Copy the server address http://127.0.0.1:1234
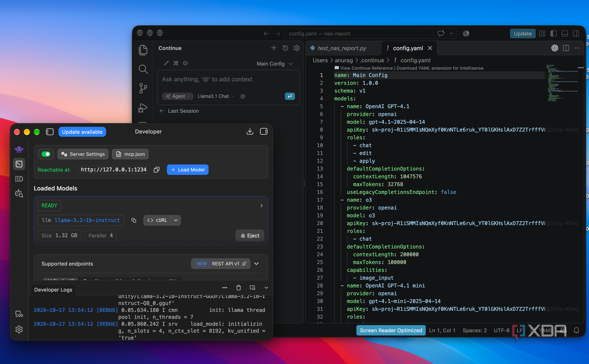 156,170
